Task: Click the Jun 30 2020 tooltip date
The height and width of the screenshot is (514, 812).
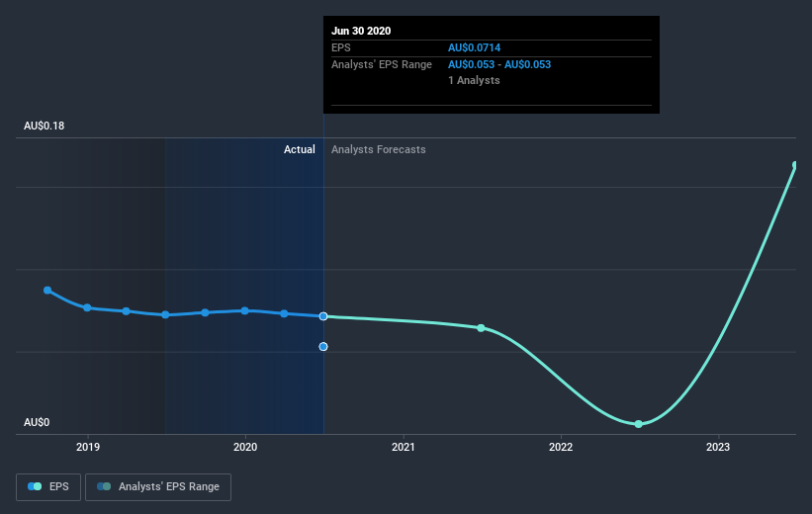Action: (x=361, y=31)
